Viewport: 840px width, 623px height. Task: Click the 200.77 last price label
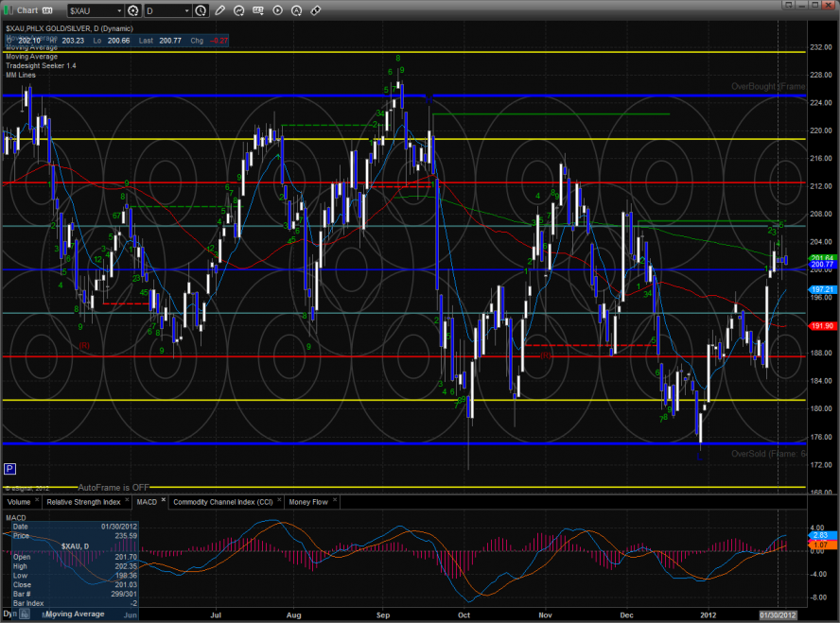pos(822,265)
